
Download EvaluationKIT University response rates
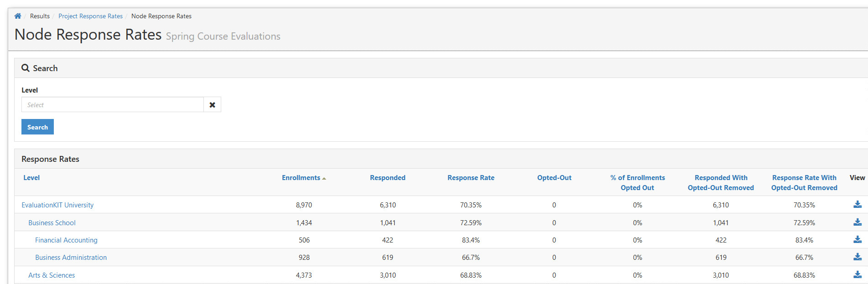pos(858,205)
